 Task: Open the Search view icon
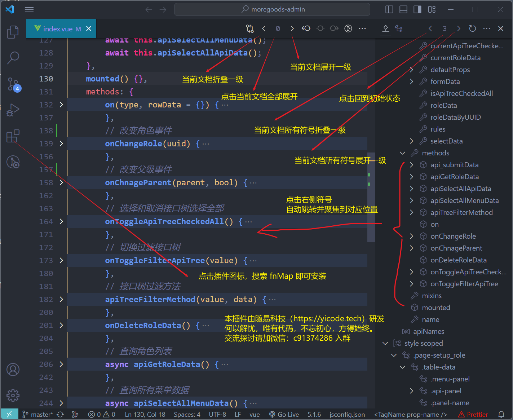click(x=13, y=58)
